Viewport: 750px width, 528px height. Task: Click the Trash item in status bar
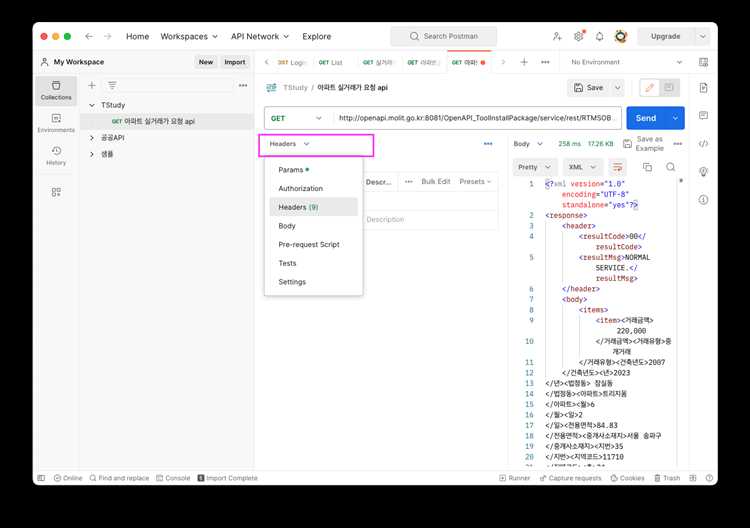point(667,478)
